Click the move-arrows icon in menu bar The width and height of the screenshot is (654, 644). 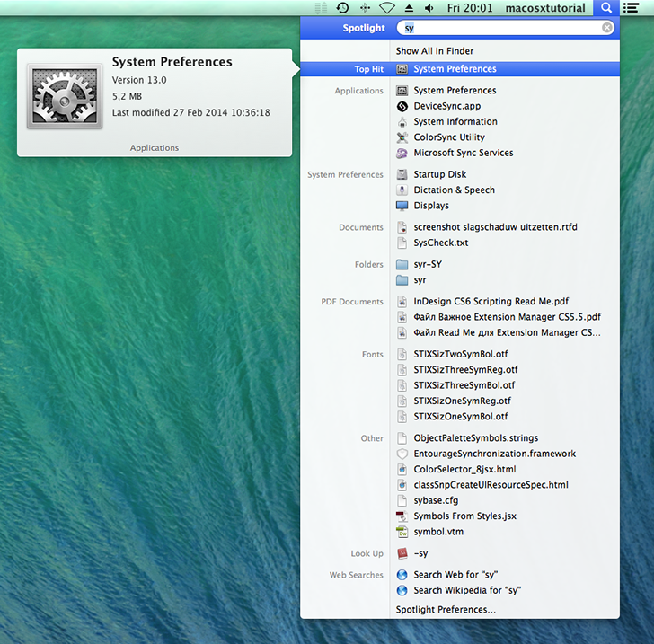tap(365, 8)
